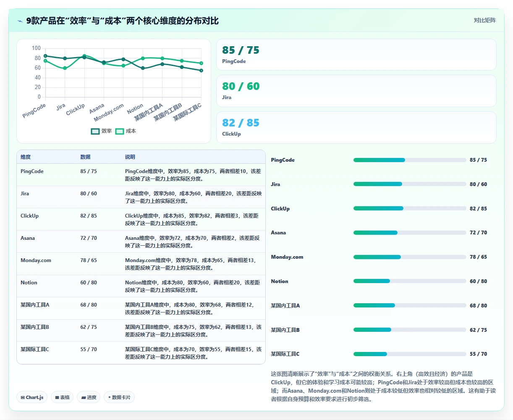The height and width of the screenshot is (420, 513).
Task: Click table value 60 / 80
Action: point(89,283)
